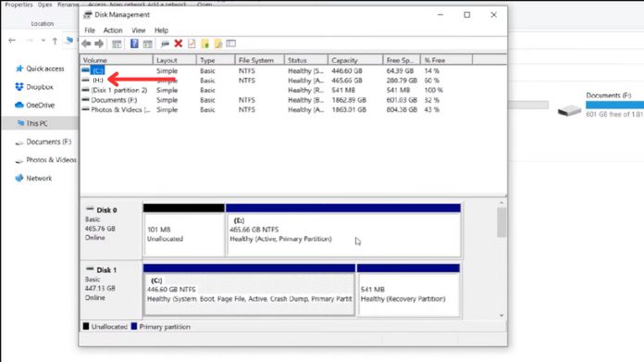Viewport: 644px width, 362px height.
Task: Sort by the % Free column header
Action: 446,60
